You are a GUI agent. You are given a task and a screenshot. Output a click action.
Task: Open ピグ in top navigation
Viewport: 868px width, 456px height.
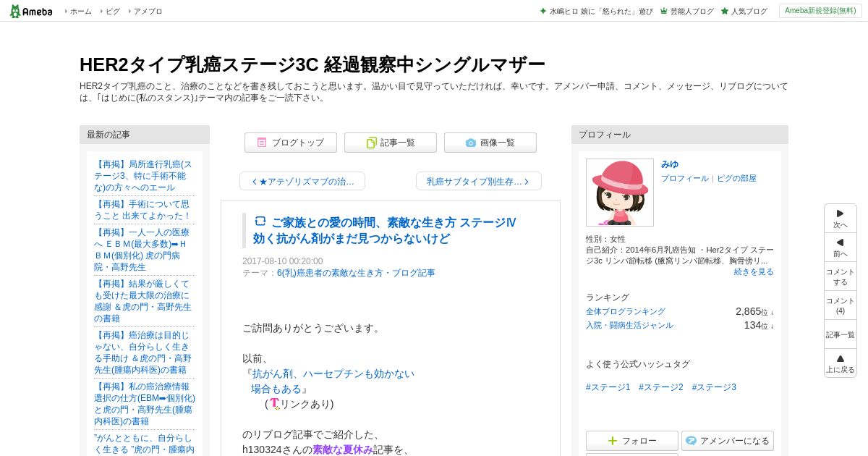(113, 11)
